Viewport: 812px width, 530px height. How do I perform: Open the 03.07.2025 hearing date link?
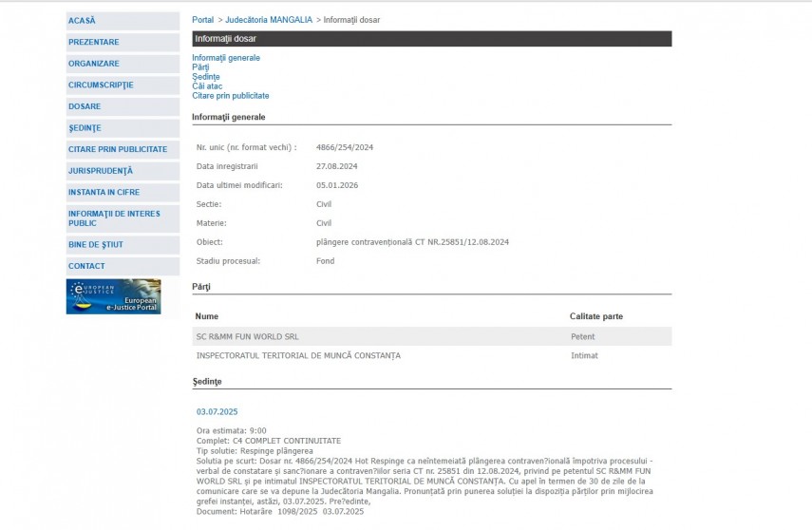pyautogui.click(x=217, y=411)
